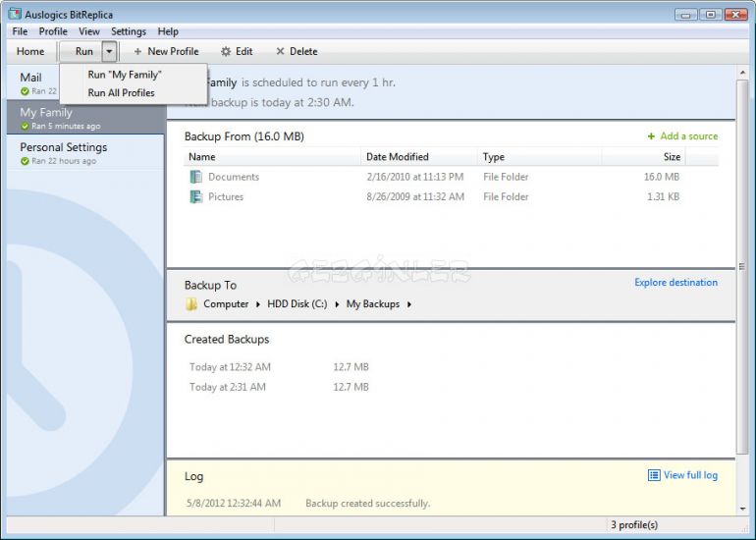Click the 1.31 KB size value
This screenshot has width=756, height=540.
(x=663, y=196)
